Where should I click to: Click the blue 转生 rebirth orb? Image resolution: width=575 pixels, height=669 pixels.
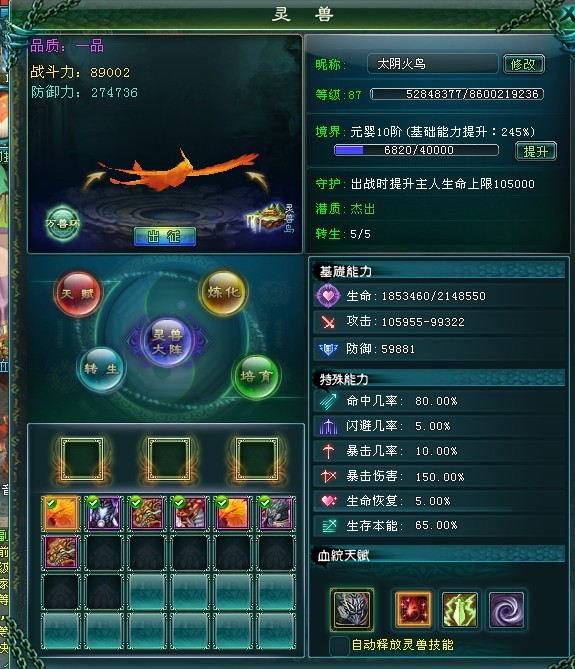point(101,369)
